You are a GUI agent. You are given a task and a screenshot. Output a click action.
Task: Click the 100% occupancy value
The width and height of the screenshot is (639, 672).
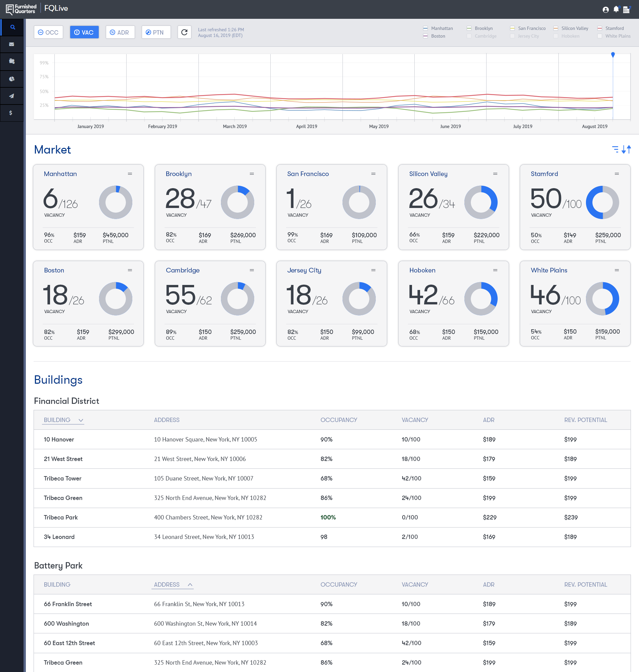328,518
